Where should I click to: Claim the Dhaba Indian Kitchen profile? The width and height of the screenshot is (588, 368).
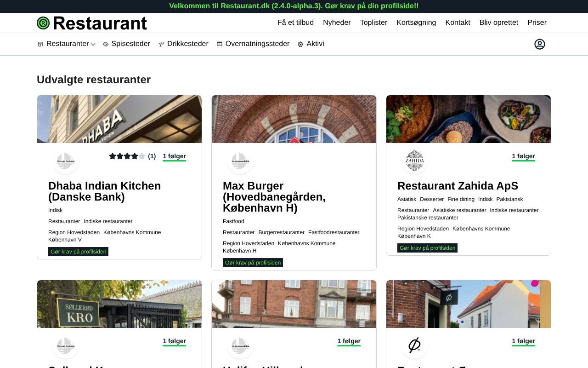click(x=78, y=252)
